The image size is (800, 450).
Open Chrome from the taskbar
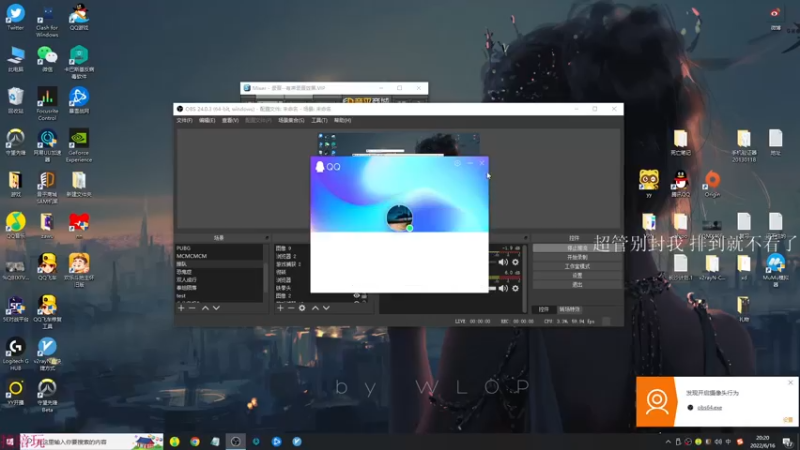click(x=195, y=441)
